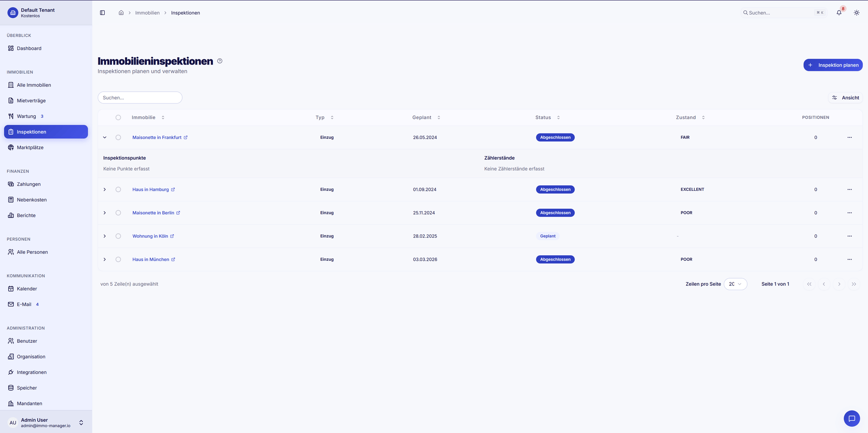Image resolution: width=868 pixels, height=433 pixels.
Task: Open external link icon for Maisonette in Frankfurt
Action: coord(186,137)
